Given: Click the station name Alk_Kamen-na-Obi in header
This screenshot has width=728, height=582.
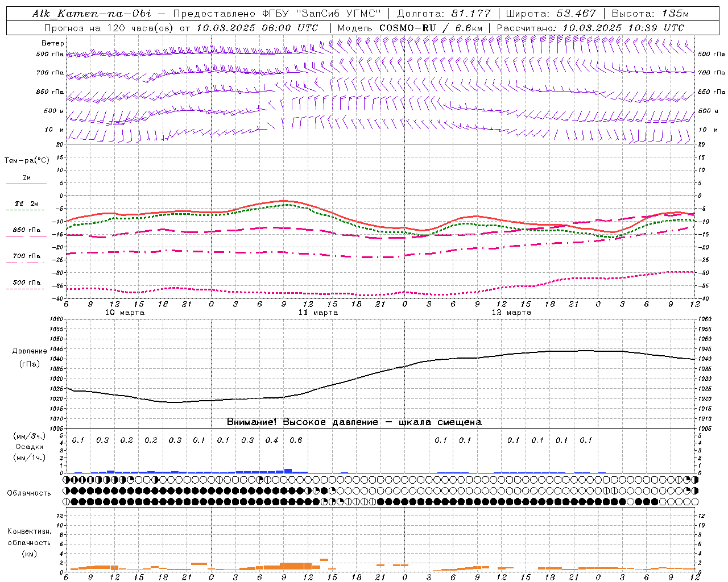Looking at the screenshot, I should [92, 14].
